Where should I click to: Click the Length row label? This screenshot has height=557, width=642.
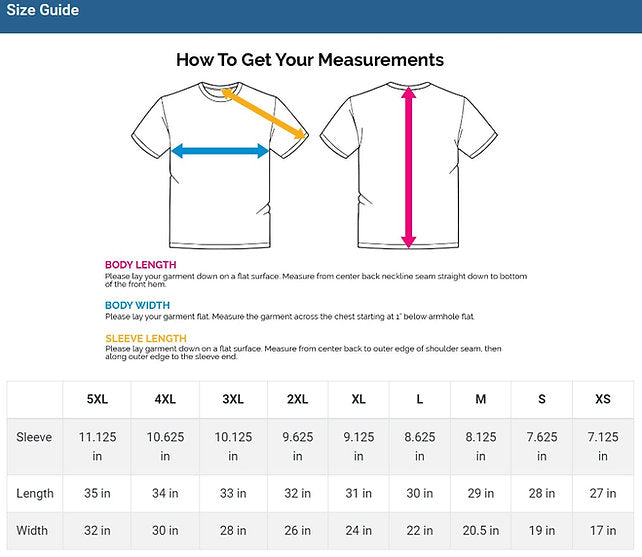pos(35,493)
